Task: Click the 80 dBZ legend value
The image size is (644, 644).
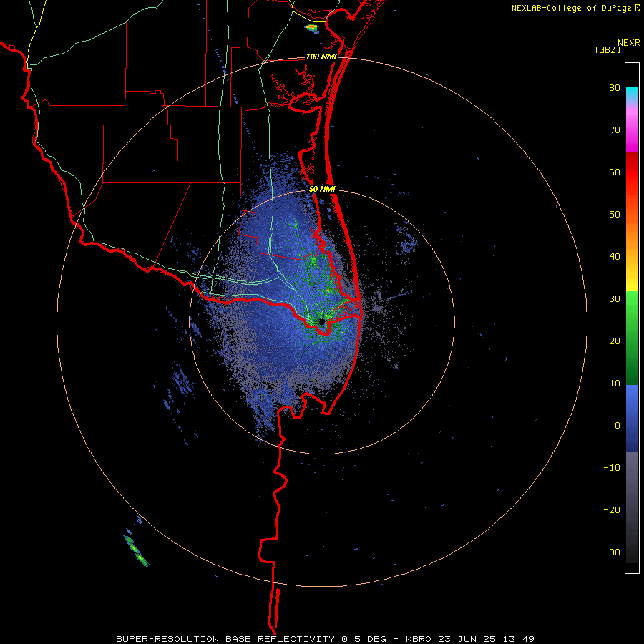Action: 615,88
